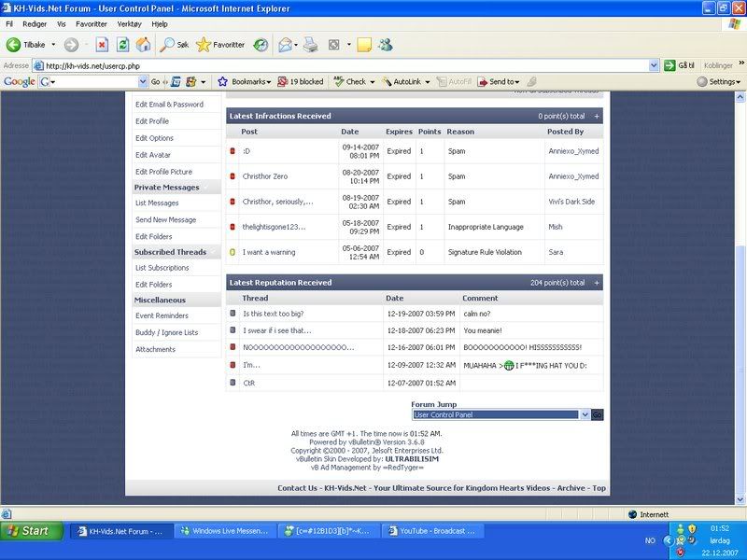Click the taskbar clock 01:52

point(719,528)
